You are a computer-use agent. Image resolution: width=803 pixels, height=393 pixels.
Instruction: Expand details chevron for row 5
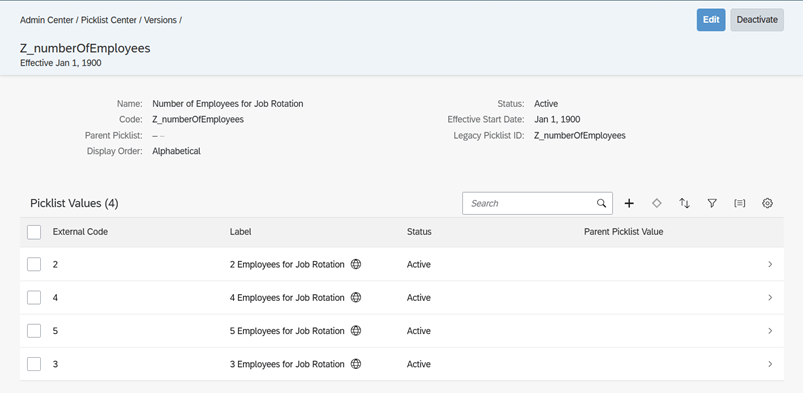click(x=770, y=331)
